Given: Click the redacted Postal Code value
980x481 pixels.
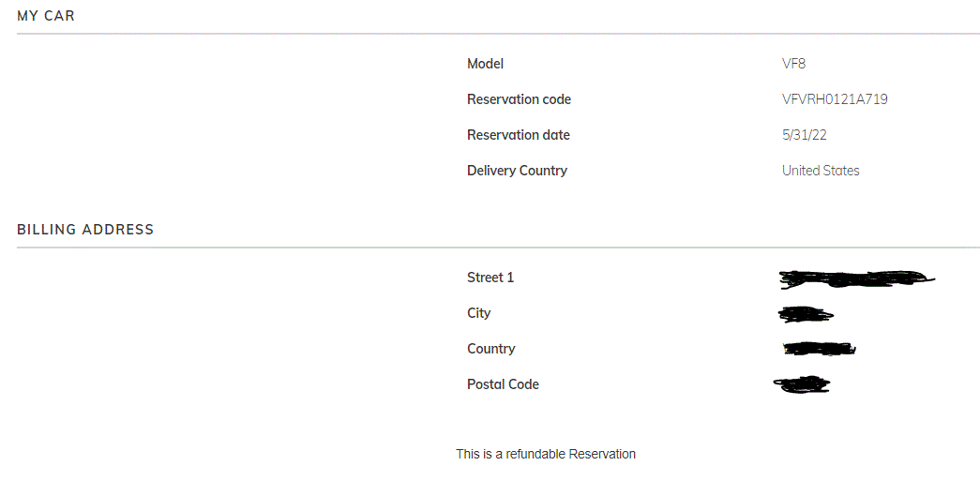Looking at the screenshot, I should 802,383.
